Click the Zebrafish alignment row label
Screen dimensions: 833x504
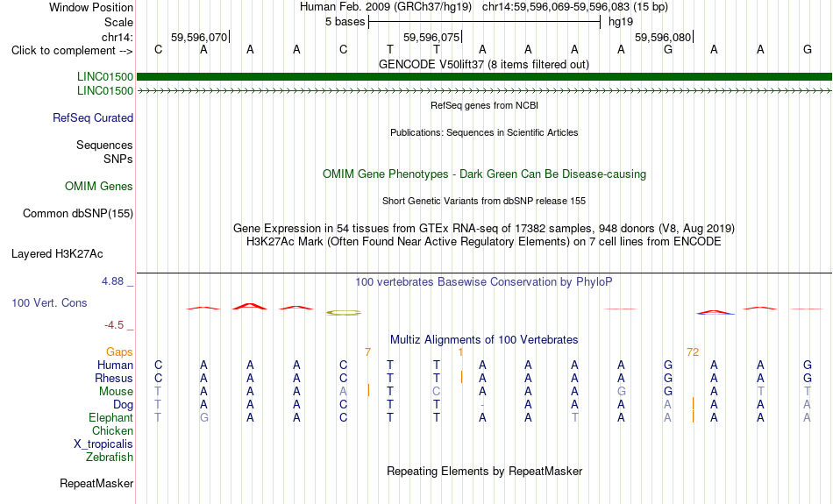(110, 457)
